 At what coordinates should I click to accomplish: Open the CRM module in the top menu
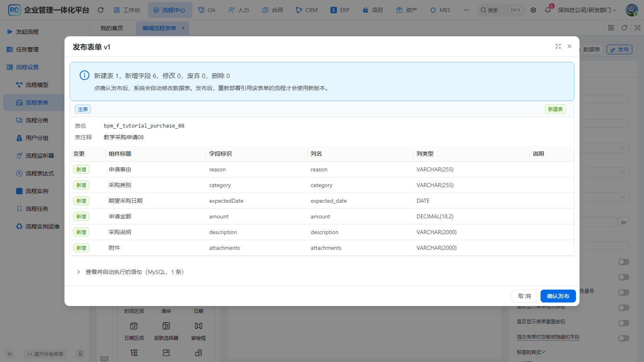pos(307,10)
